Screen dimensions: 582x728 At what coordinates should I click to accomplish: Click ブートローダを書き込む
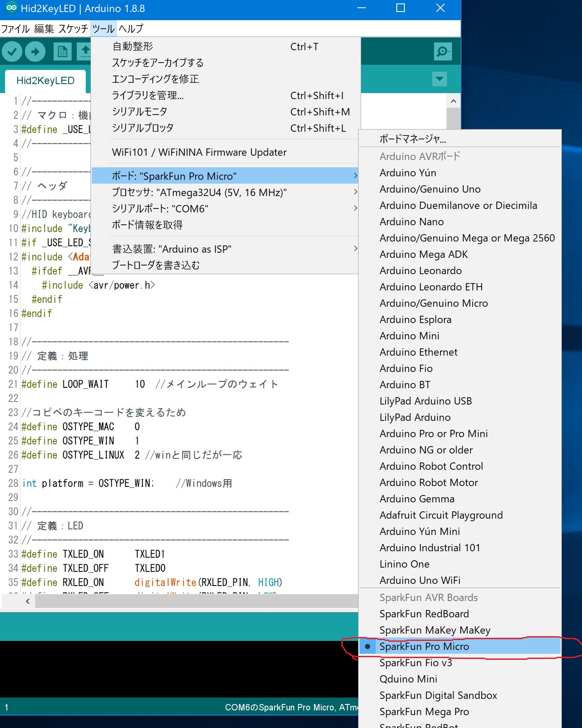click(x=226, y=265)
